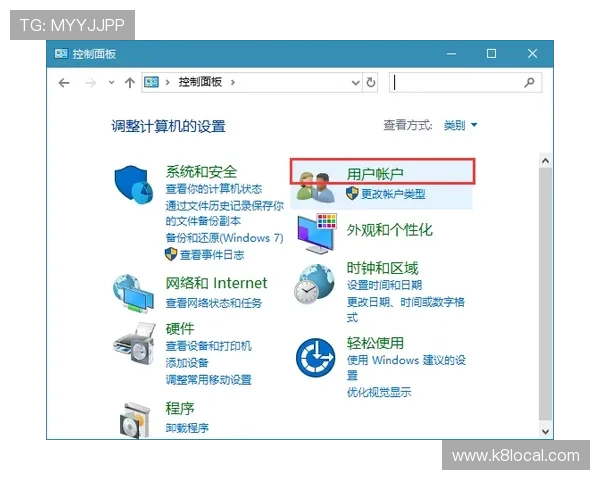Click the vertical scrollbar thumb
The width and height of the screenshot is (600, 480).
545,294
